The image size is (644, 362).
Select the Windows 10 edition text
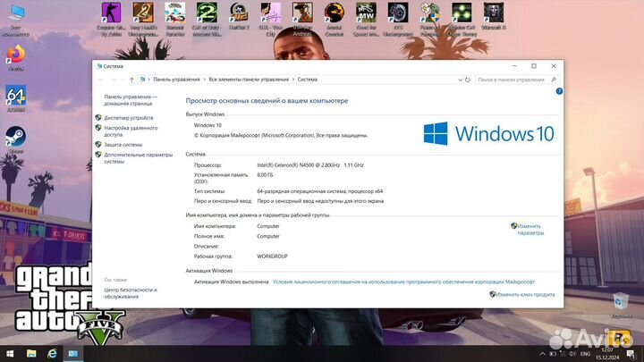tap(208, 125)
